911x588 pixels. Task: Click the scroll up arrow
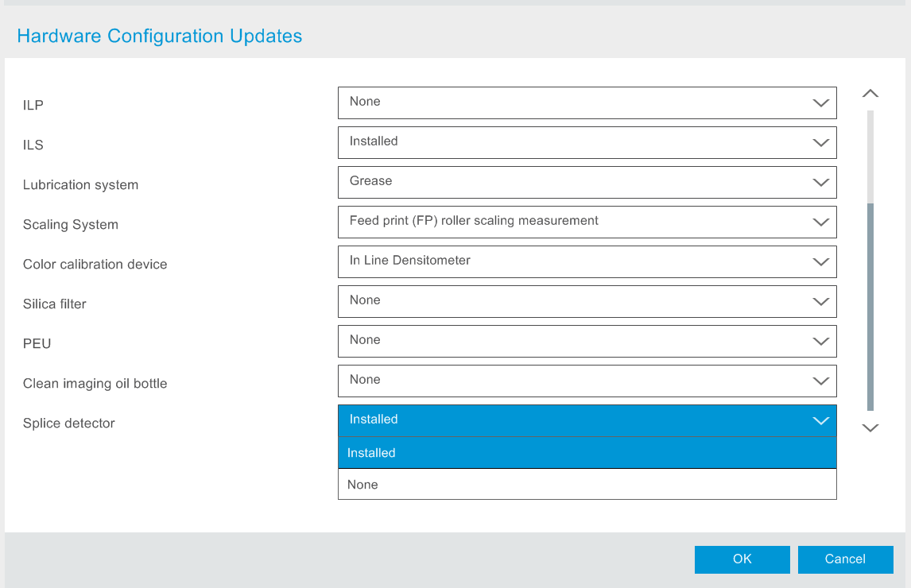tap(870, 93)
